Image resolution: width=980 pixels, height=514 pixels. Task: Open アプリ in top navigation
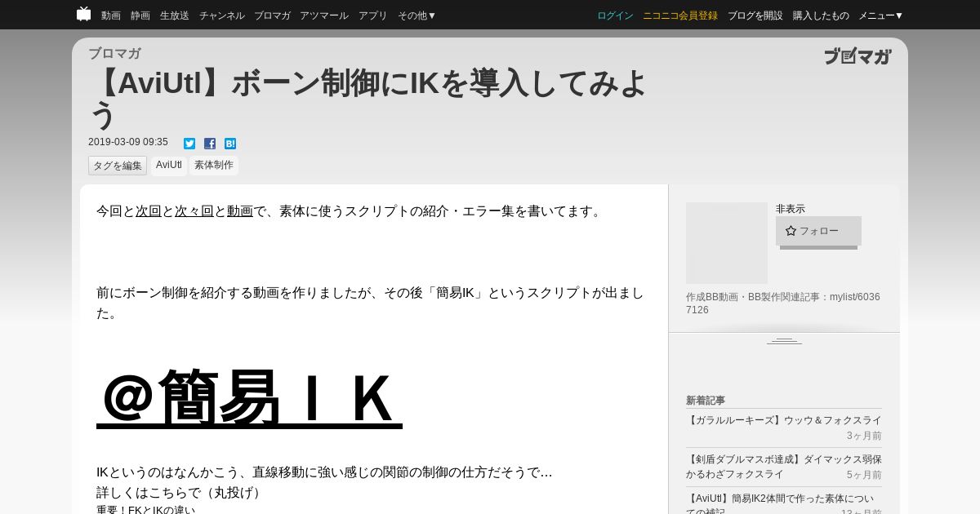(x=373, y=16)
